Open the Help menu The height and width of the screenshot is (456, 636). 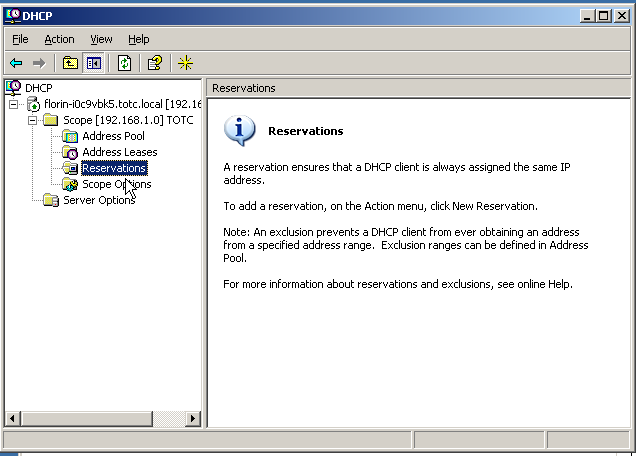(x=139, y=39)
